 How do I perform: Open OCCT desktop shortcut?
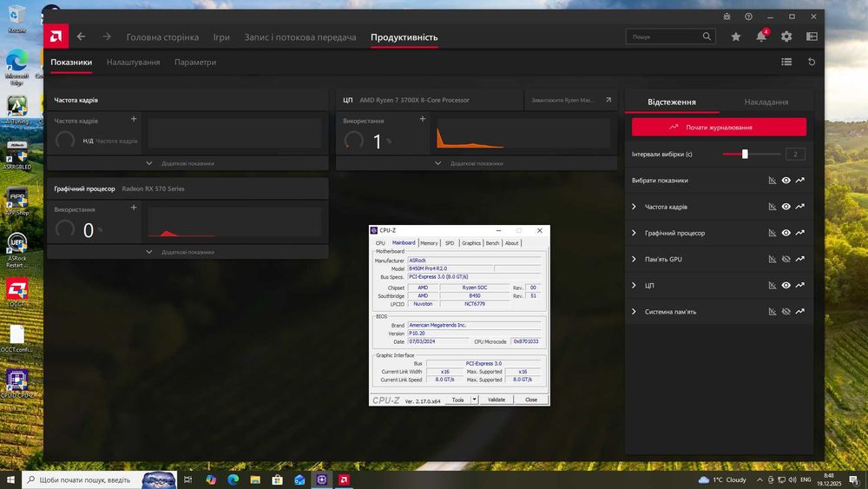tap(16, 293)
